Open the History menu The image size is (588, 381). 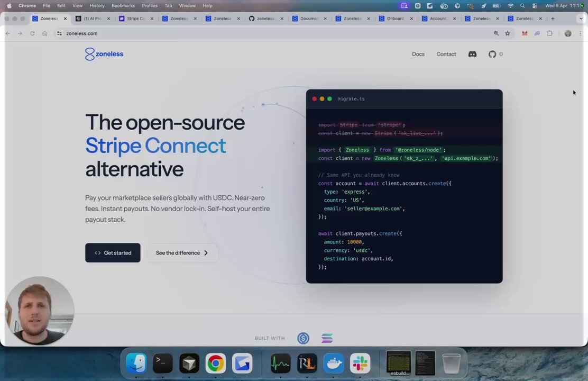97,6
